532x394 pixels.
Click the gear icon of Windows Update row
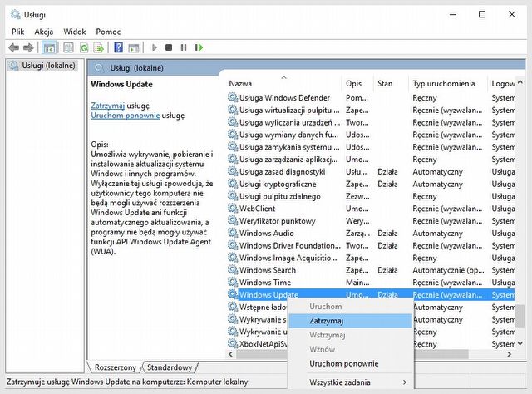233,294
